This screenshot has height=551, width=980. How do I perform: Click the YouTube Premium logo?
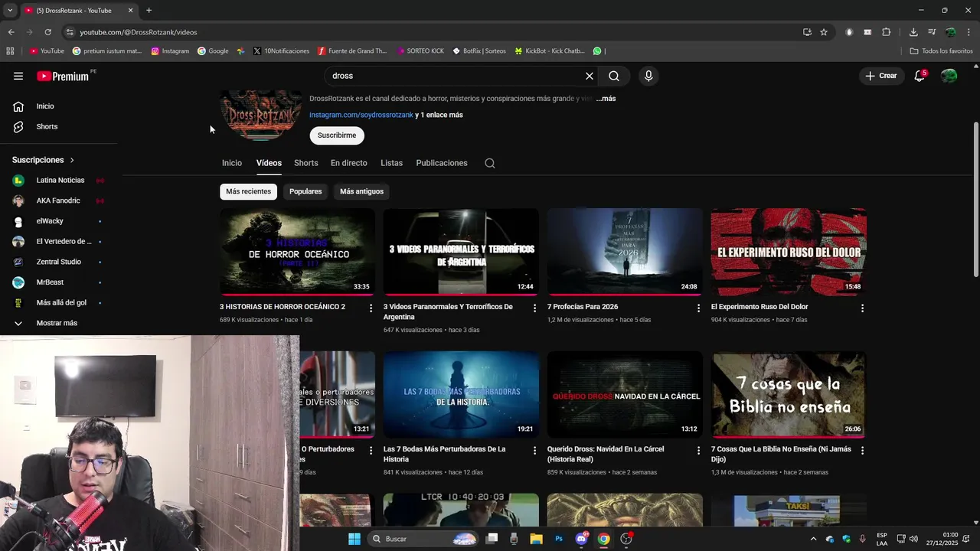(63, 76)
